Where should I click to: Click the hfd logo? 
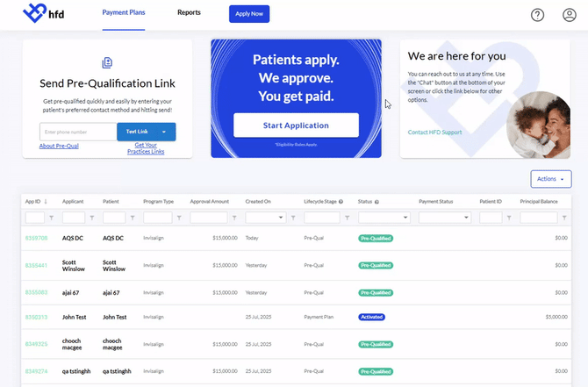pyautogui.click(x=44, y=13)
